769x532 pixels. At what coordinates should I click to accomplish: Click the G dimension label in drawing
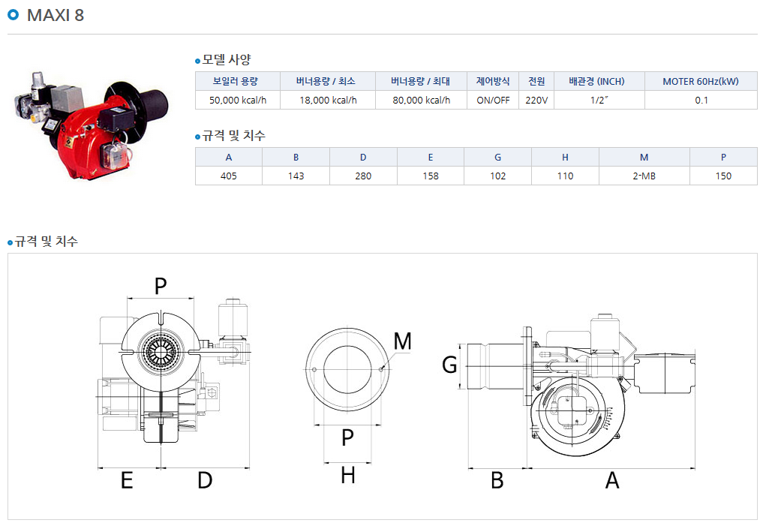(x=449, y=365)
